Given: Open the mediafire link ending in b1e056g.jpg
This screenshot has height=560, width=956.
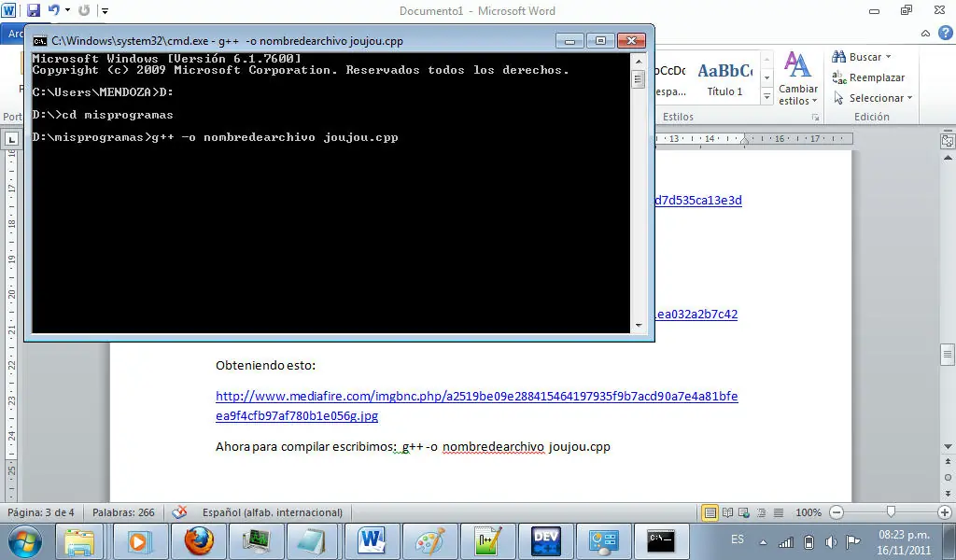Looking at the screenshot, I should (x=477, y=406).
